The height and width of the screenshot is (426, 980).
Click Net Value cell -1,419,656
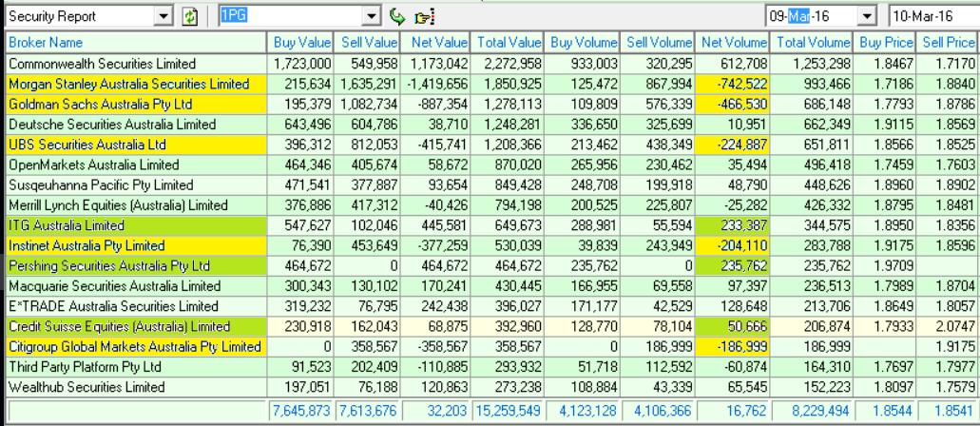pos(436,84)
